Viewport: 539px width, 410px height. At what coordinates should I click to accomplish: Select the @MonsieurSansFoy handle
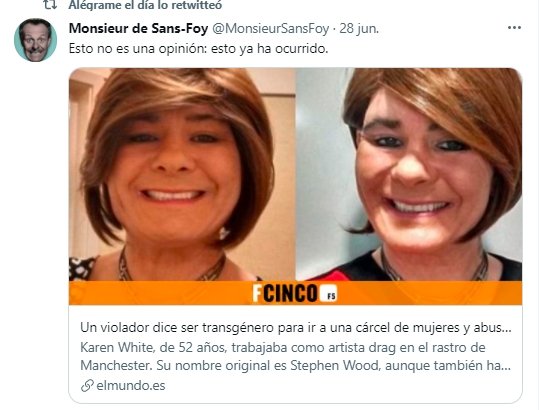coord(271,29)
